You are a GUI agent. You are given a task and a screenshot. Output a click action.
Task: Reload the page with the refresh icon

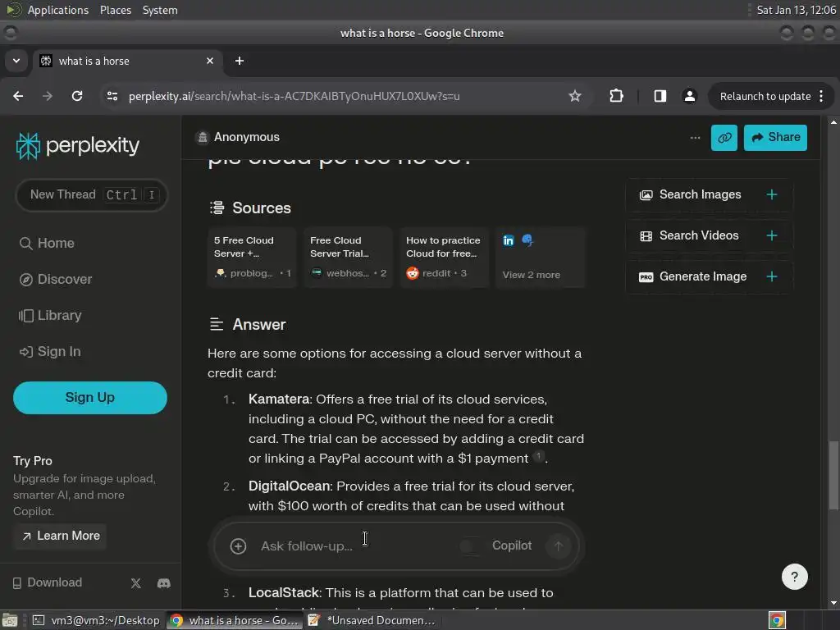pyautogui.click(x=77, y=96)
